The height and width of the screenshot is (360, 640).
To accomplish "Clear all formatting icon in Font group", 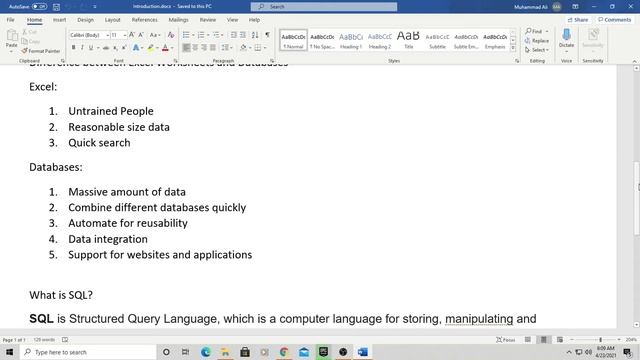I will point(171,35).
